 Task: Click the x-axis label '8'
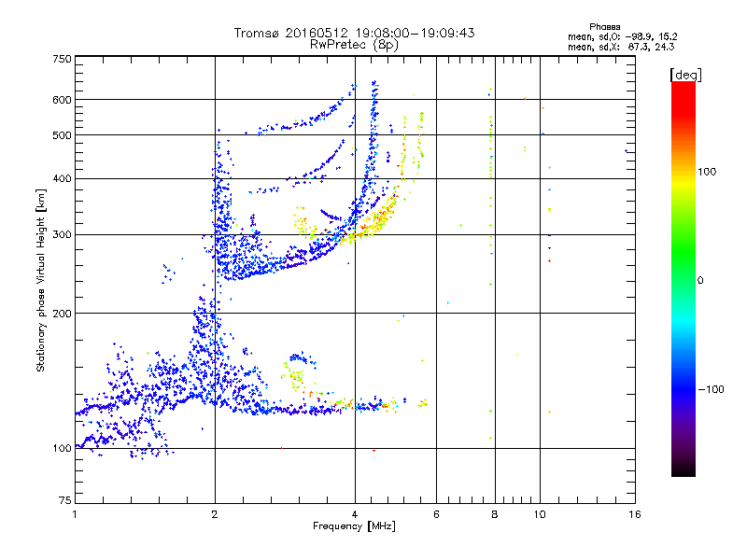tap(495, 514)
